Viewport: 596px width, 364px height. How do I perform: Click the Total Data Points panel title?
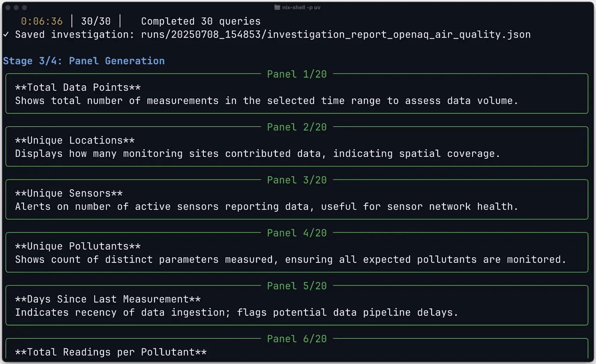(78, 88)
